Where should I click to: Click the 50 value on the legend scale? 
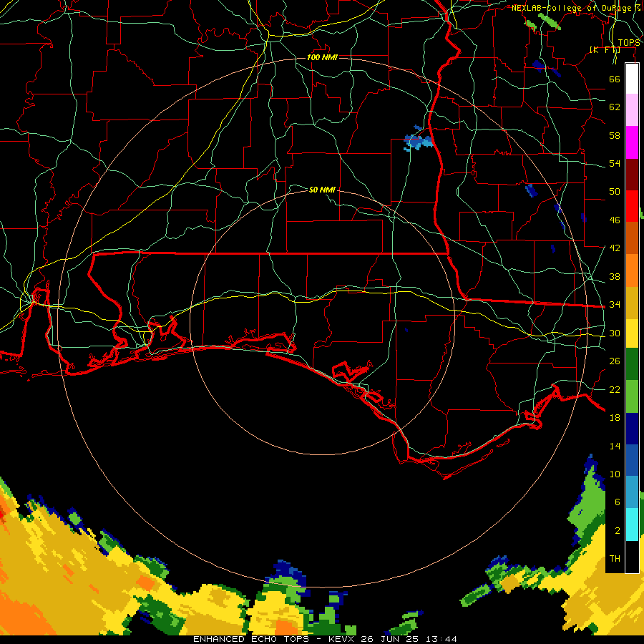(615, 191)
